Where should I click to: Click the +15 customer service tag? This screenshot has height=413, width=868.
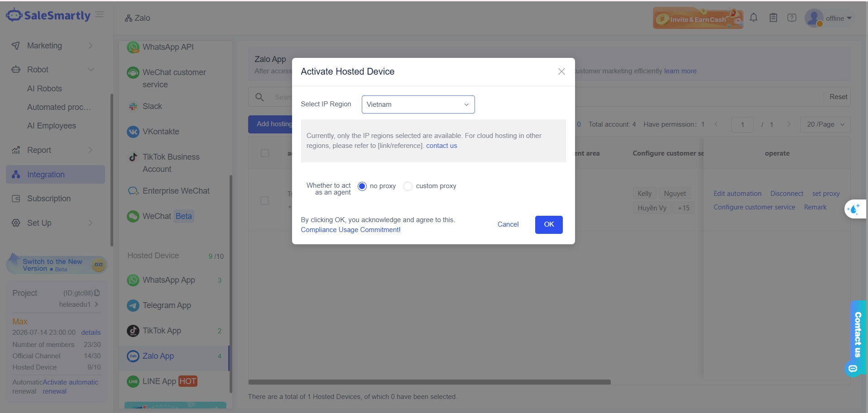pyautogui.click(x=683, y=208)
